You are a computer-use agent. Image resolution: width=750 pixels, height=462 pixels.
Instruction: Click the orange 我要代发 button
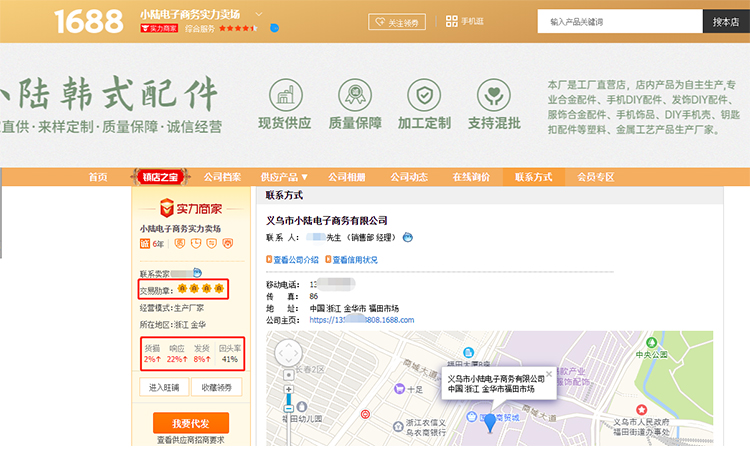191,423
